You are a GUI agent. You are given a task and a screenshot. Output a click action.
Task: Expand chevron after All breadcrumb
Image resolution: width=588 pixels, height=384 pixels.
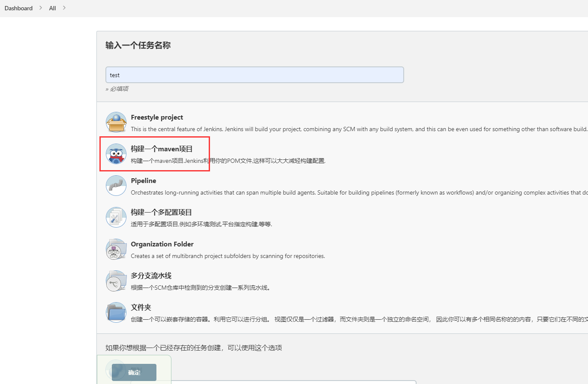(64, 8)
